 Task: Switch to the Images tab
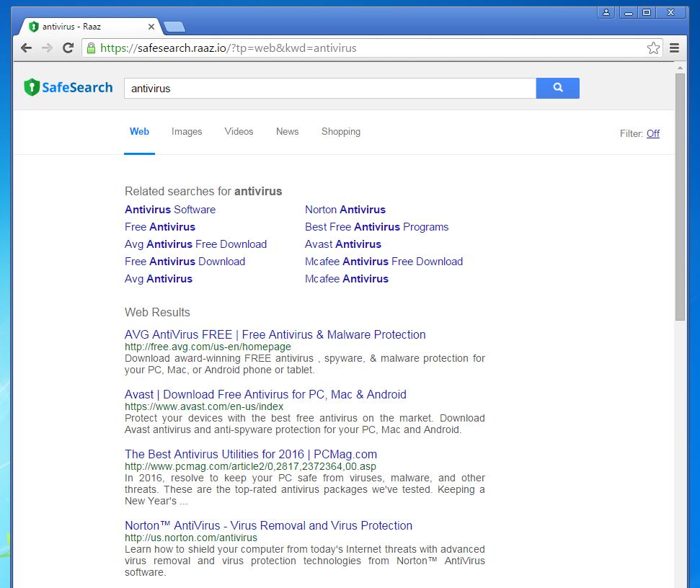(x=187, y=132)
